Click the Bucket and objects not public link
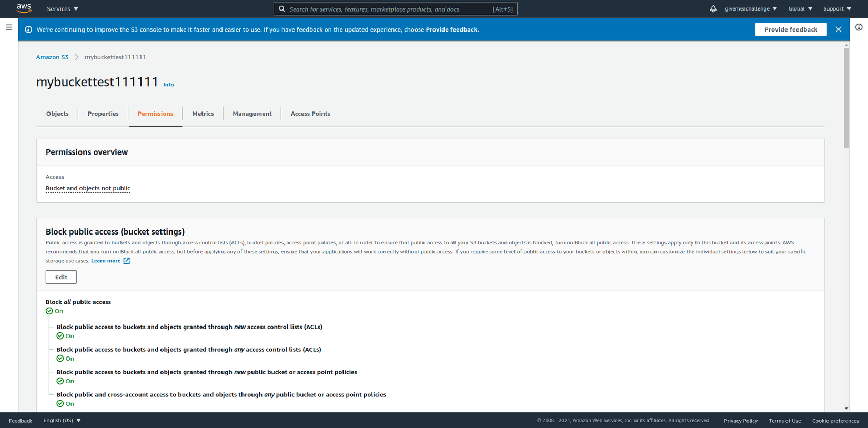This screenshot has height=428, width=868. click(x=88, y=188)
